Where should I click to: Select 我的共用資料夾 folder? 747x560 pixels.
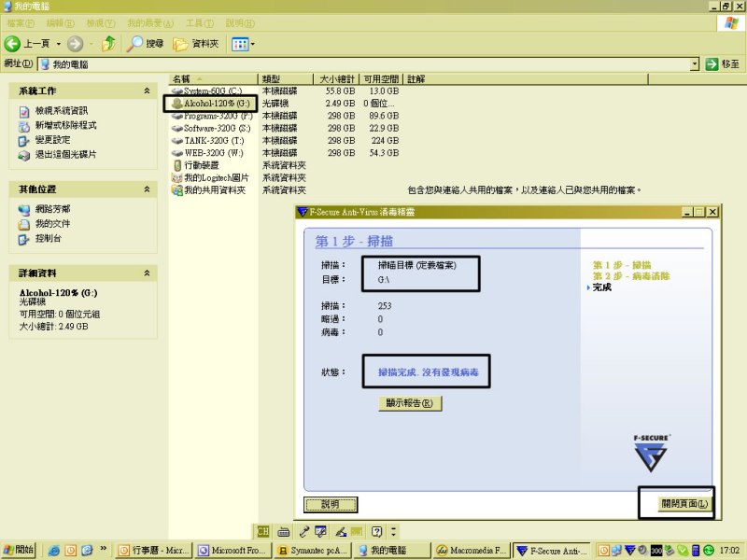coord(208,190)
